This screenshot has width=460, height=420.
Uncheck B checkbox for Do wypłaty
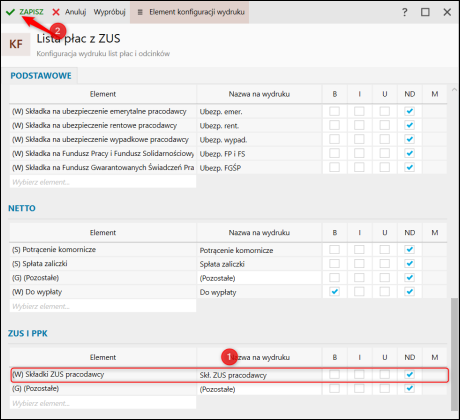pyautogui.click(x=334, y=292)
